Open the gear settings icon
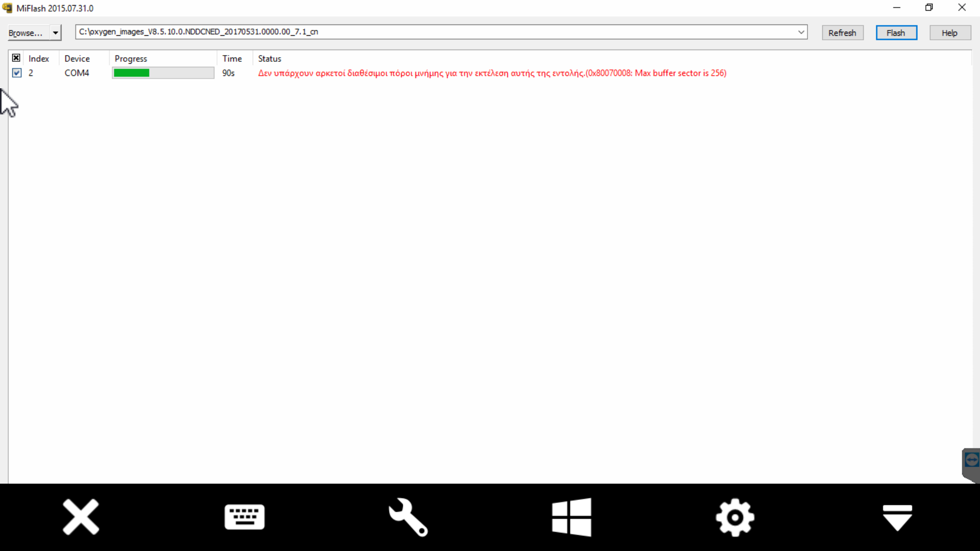Screen dimensions: 980x551 734,517
